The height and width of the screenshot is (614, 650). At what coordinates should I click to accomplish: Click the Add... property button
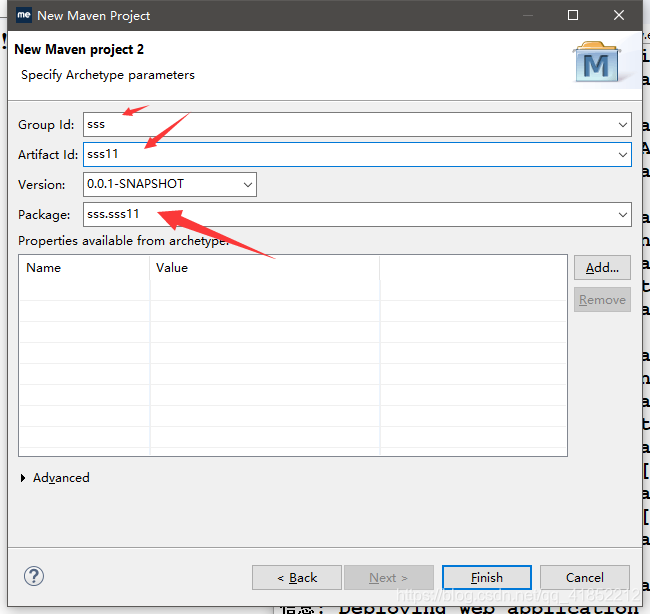(x=602, y=268)
